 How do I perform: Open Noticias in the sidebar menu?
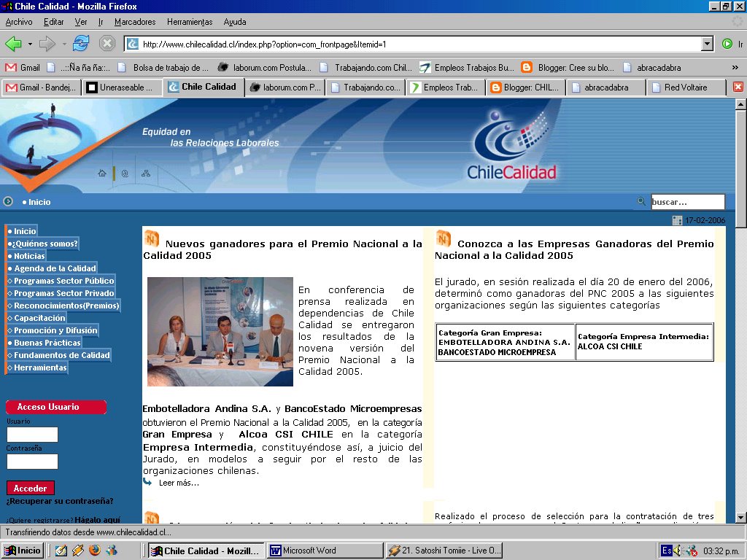coord(26,256)
